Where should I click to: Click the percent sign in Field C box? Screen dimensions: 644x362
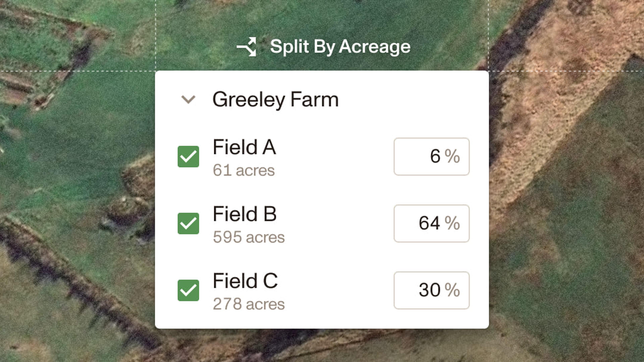[452, 290]
